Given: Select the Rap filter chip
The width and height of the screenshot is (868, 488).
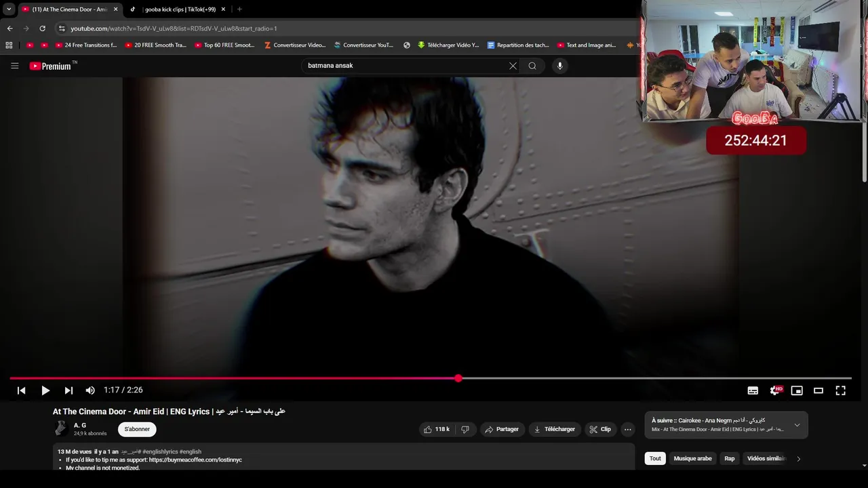Looking at the screenshot, I should (x=730, y=459).
